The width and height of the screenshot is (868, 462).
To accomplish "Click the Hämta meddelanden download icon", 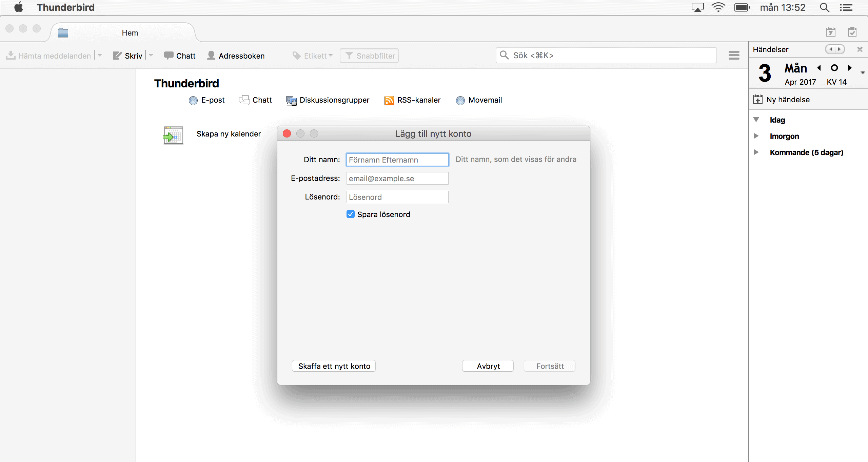I will (x=11, y=55).
